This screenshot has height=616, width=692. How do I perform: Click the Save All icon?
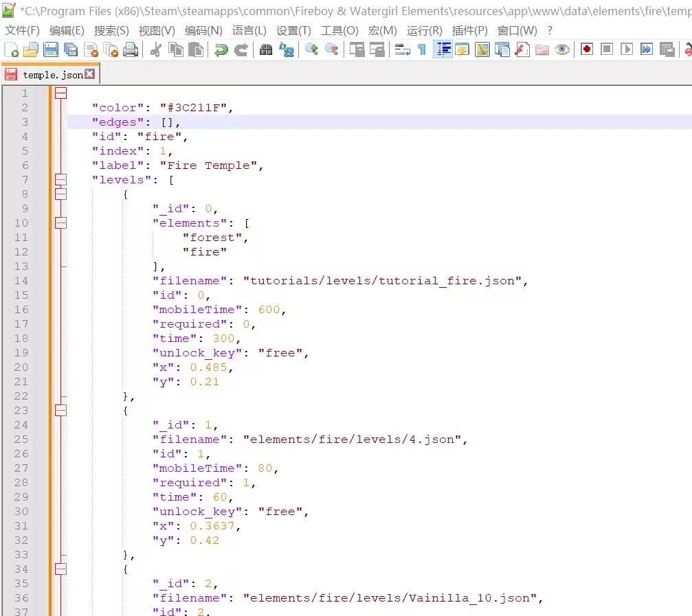click(x=71, y=50)
